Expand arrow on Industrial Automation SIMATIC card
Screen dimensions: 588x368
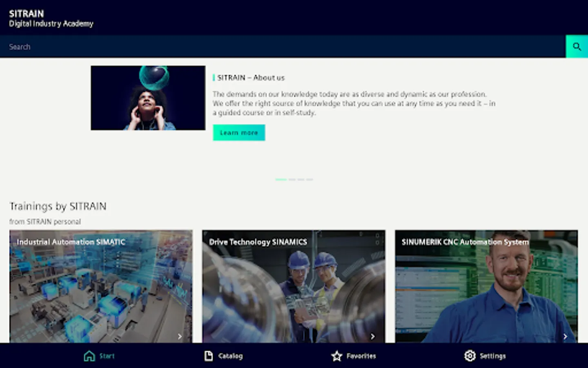(180, 337)
